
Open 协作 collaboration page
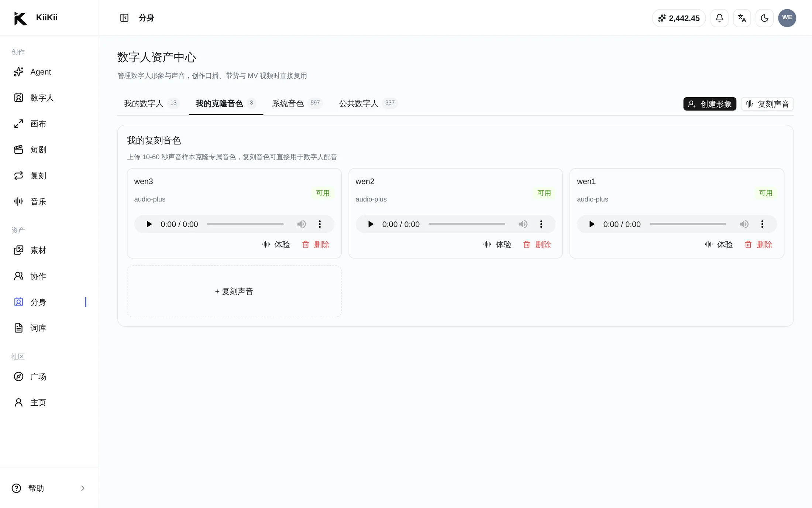[x=49, y=276]
